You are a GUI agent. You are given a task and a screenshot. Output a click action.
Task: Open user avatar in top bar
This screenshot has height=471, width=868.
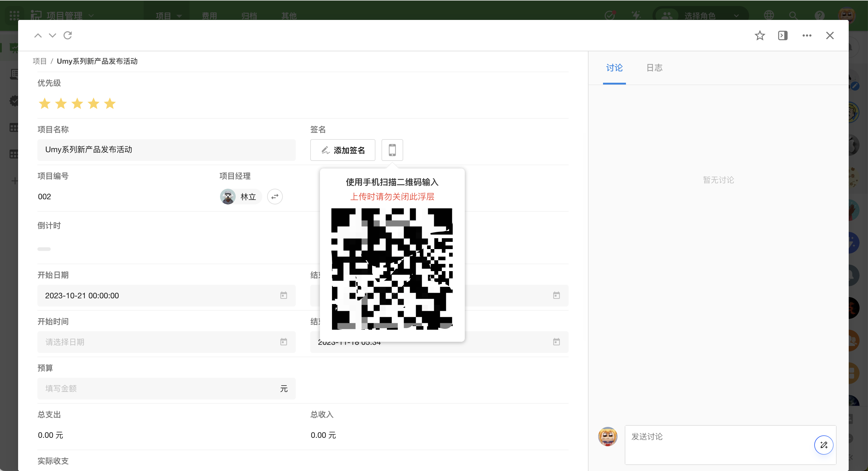pyautogui.click(x=847, y=15)
